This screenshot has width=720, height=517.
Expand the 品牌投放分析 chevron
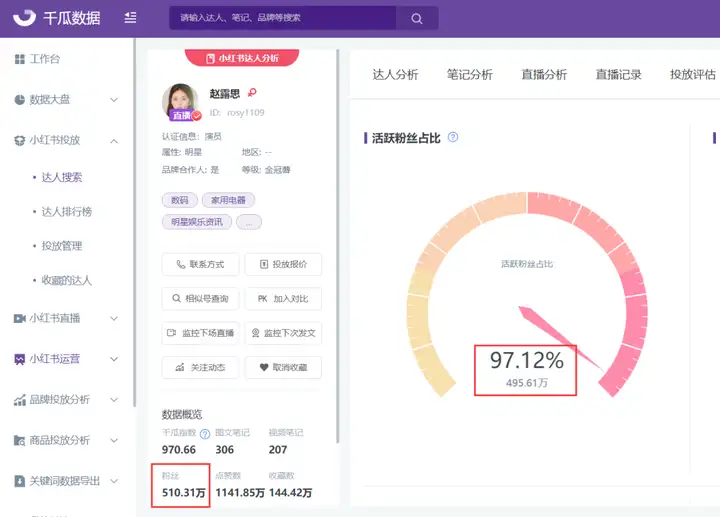tap(114, 400)
